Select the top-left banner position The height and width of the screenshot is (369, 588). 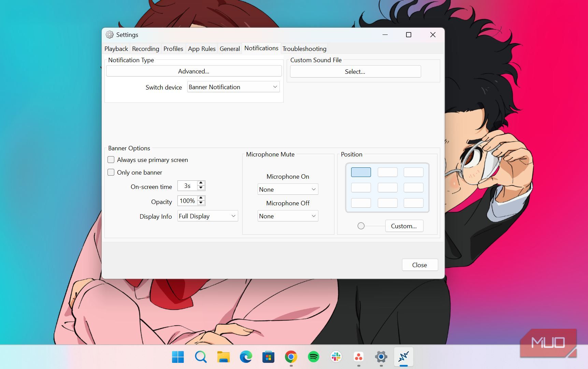click(x=361, y=172)
